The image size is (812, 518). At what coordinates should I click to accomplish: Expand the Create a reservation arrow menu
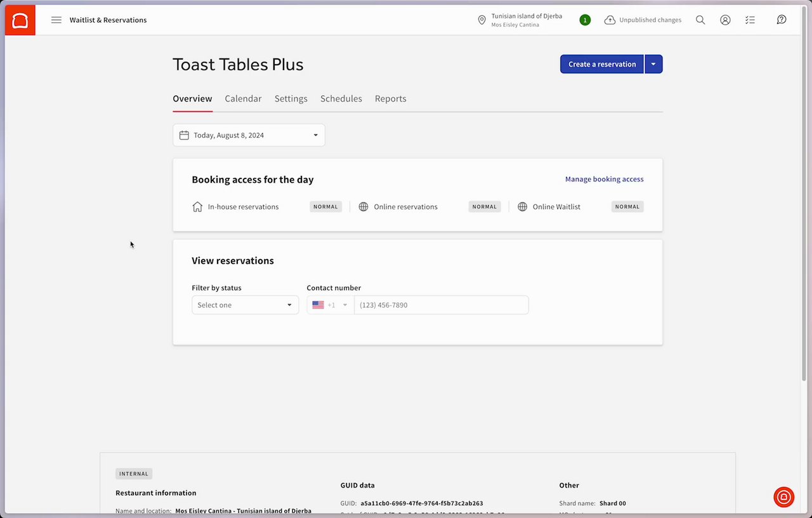(654, 64)
